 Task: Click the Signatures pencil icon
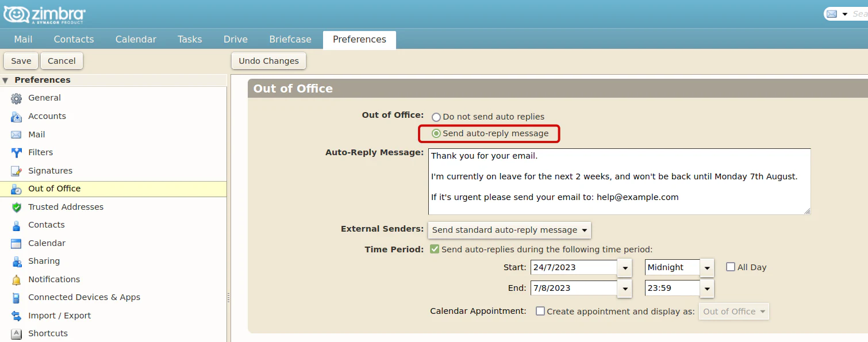(x=17, y=171)
